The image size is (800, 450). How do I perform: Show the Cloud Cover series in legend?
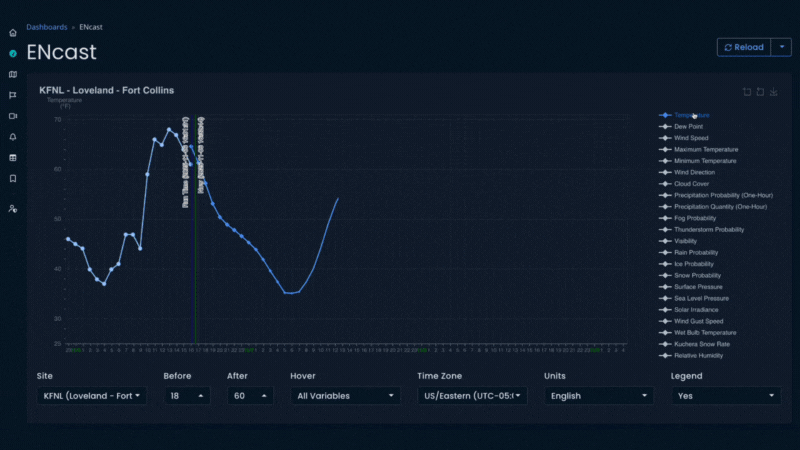(x=692, y=184)
